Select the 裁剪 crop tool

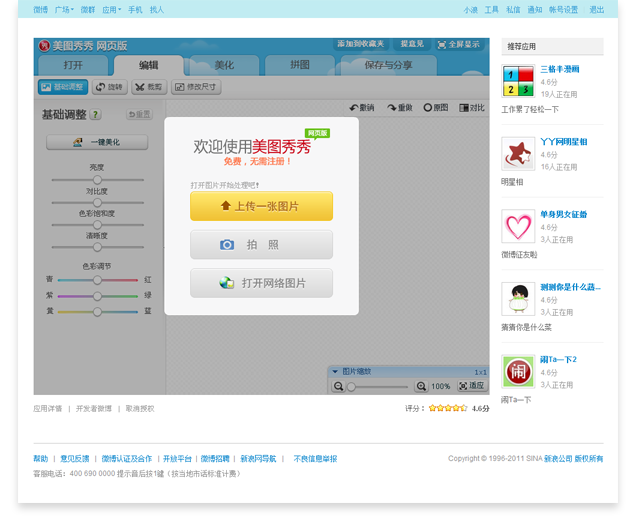pyautogui.click(x=149, y=87)
